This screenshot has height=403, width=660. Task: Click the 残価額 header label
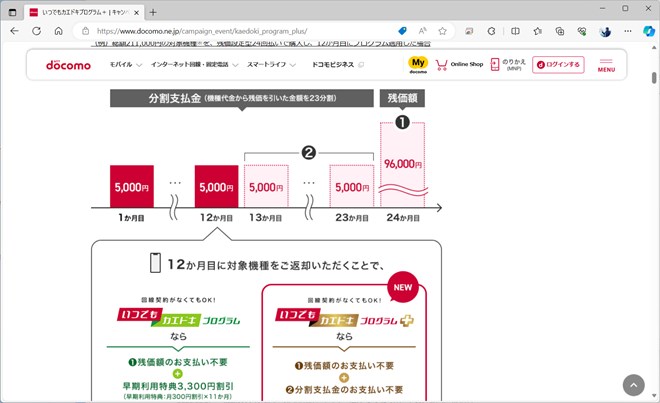pyautogui.click(x=402, y=98)
